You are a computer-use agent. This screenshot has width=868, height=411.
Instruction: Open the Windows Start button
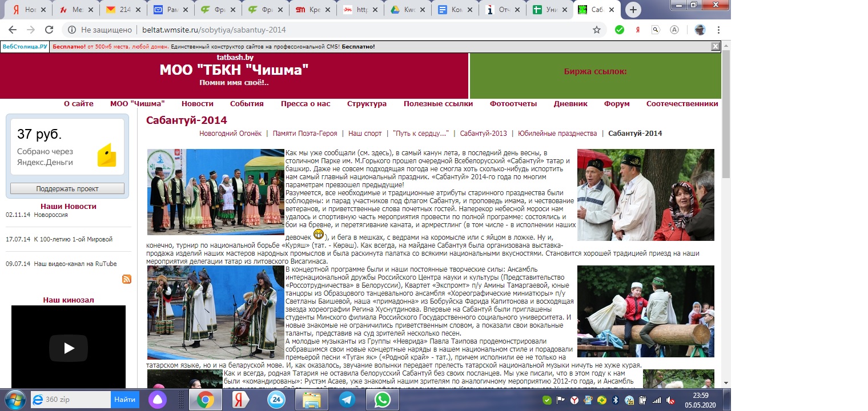(x=14, y=399)
